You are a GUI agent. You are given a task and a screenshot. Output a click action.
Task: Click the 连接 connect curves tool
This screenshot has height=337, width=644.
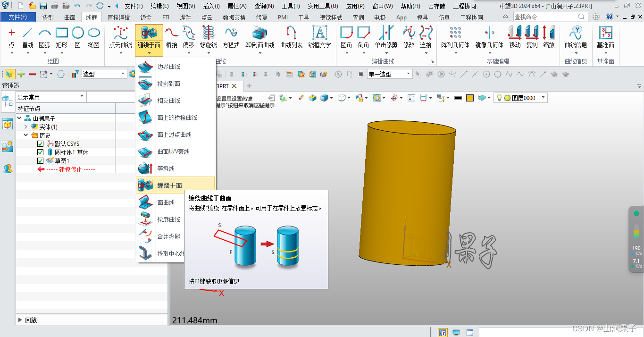[x=426, y=37]
